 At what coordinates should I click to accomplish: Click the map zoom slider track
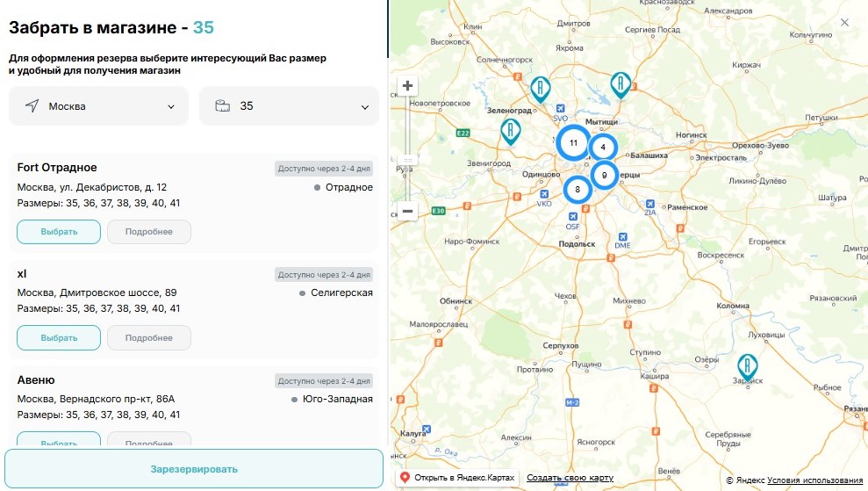(408, 132)
